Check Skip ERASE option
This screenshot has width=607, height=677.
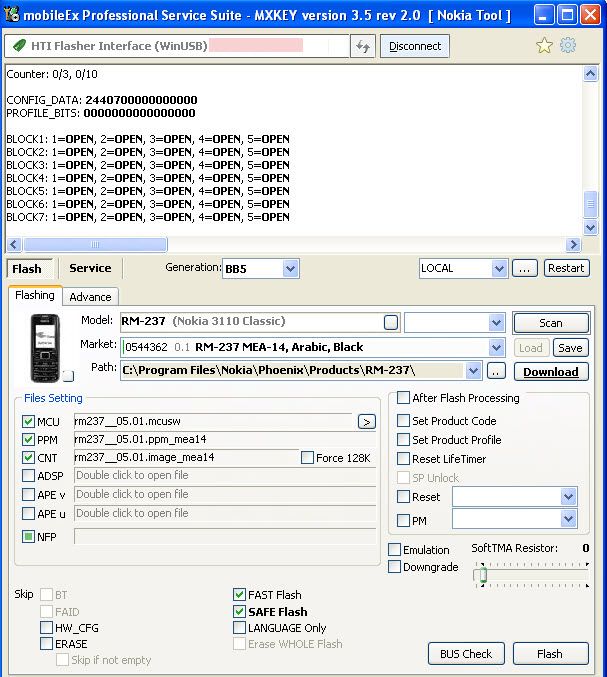pyautogui.click(x=46, y=643)
